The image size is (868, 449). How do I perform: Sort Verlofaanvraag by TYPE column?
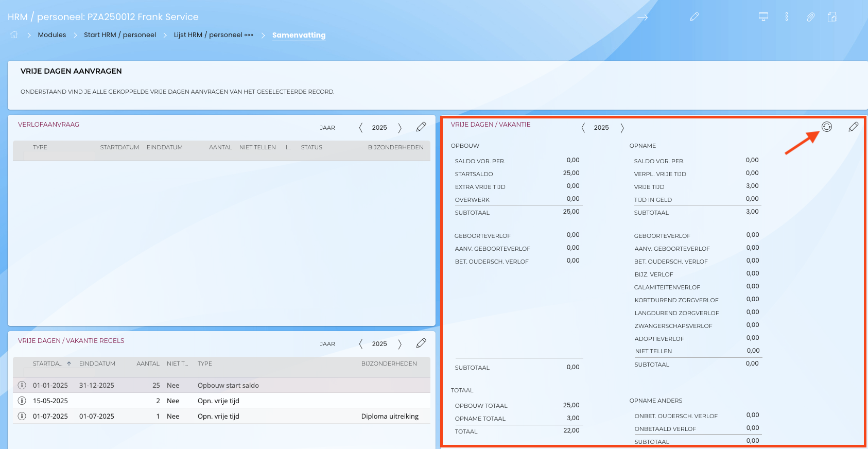coord(40,147)
